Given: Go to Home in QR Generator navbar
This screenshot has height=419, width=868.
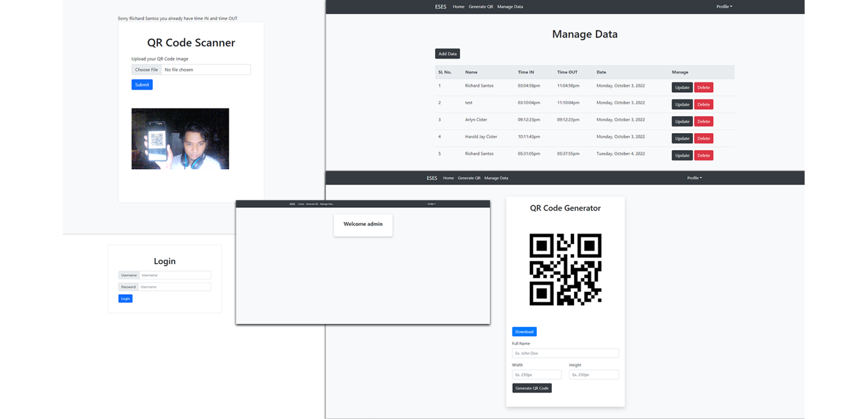Looking at the screenshot, I should [x=448, y=178].
